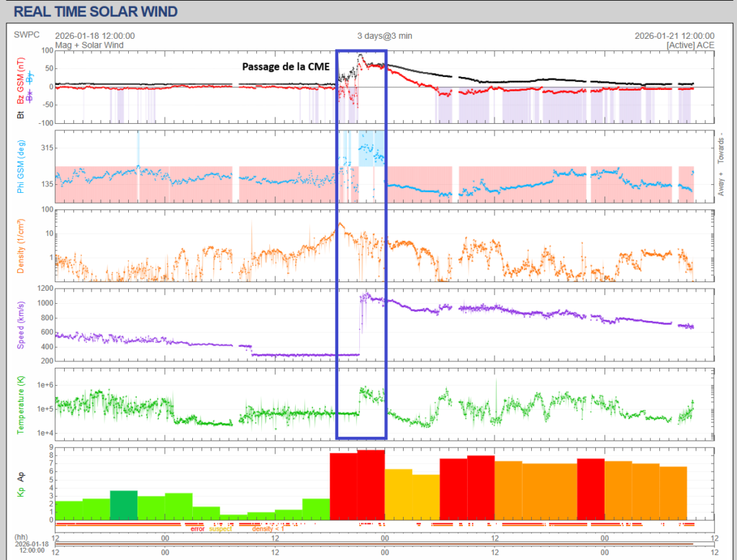737x560 pixels.
Task: Select the Density axis label
Action: [x=19, y=245]
